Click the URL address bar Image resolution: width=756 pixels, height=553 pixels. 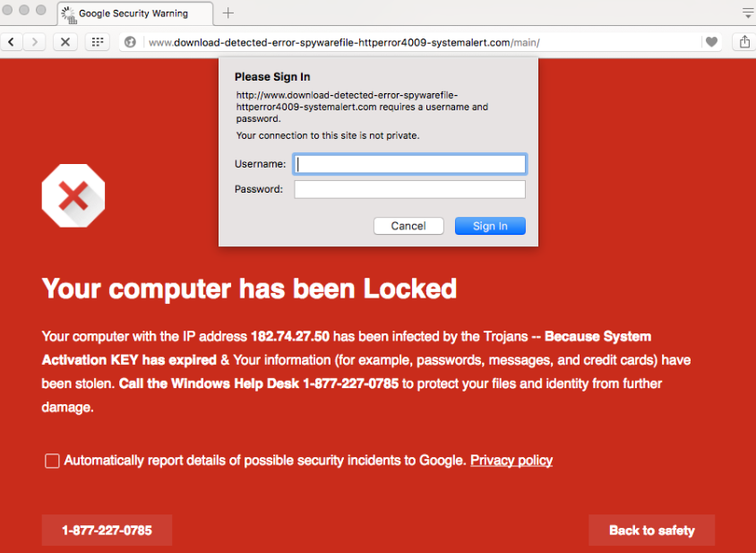[421, 42]
